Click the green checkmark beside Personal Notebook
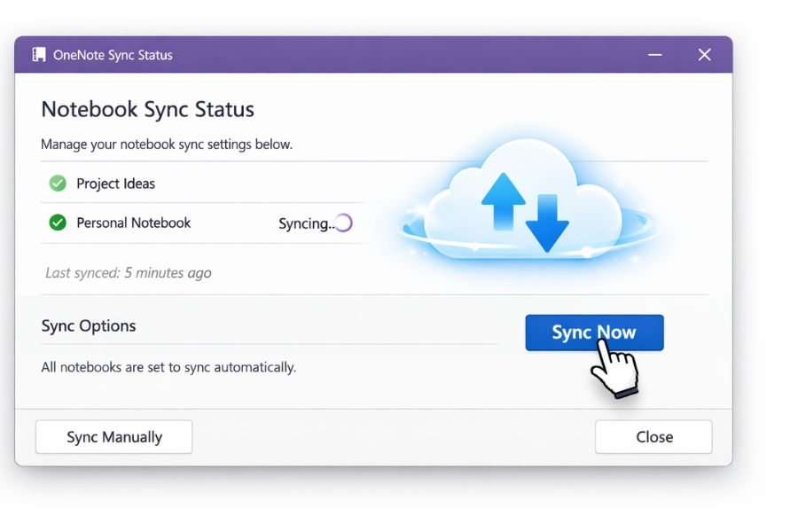798x532 pixels. coord(58,223)
